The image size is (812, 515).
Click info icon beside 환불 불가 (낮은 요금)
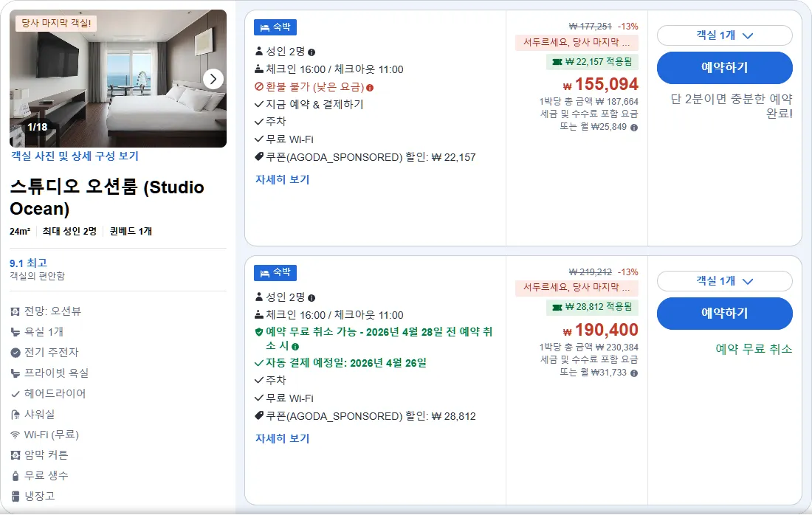(x=370, y=88)
